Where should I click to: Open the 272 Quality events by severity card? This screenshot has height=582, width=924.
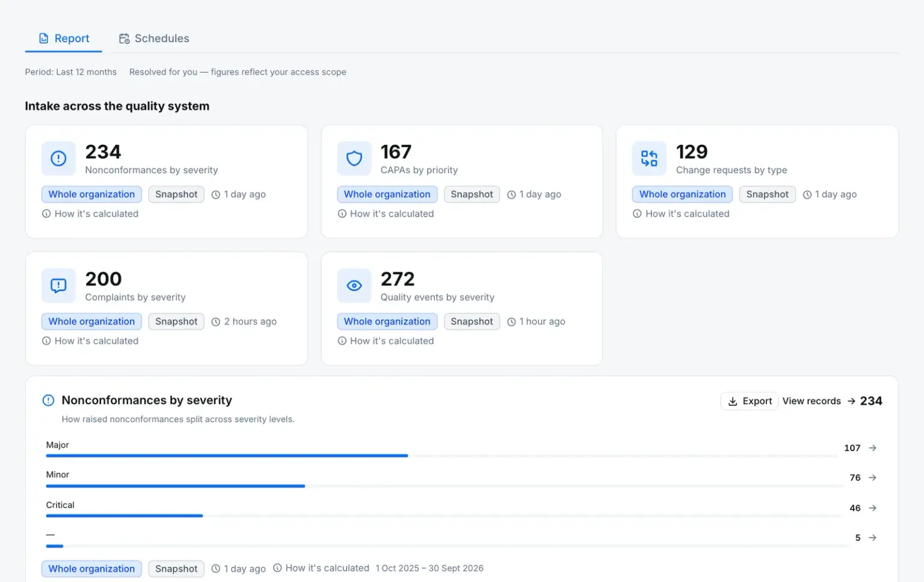point(462,308)
